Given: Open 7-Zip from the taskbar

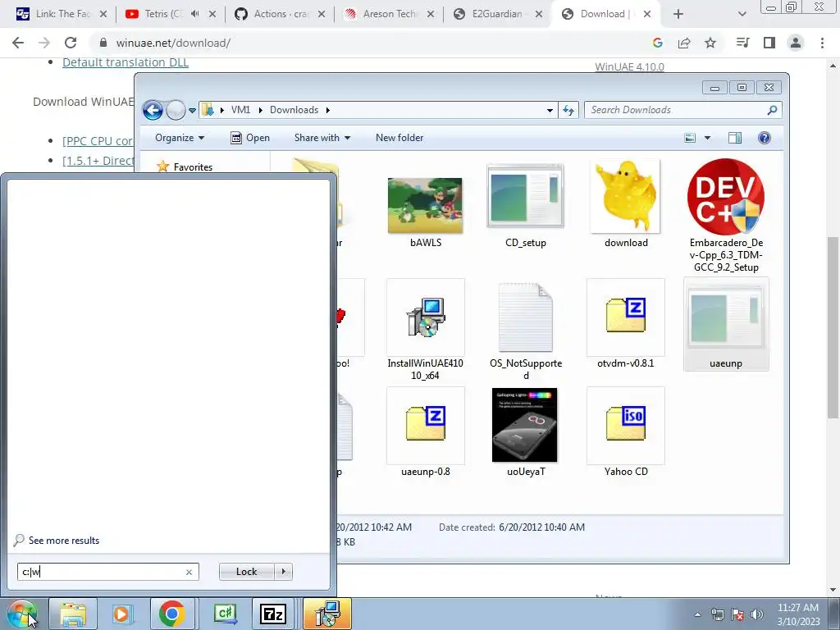Looking at the screenshot, I should pos(272,614).
